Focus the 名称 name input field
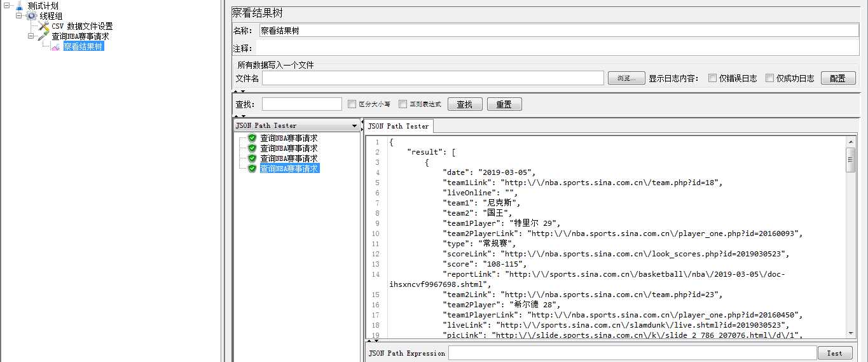 558,31
